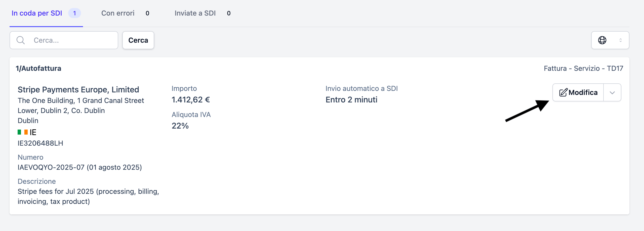The height and width of the screenshot is (231, 644).
Task: Click the magnifying glass search icon
Action: tap(20, 40)
